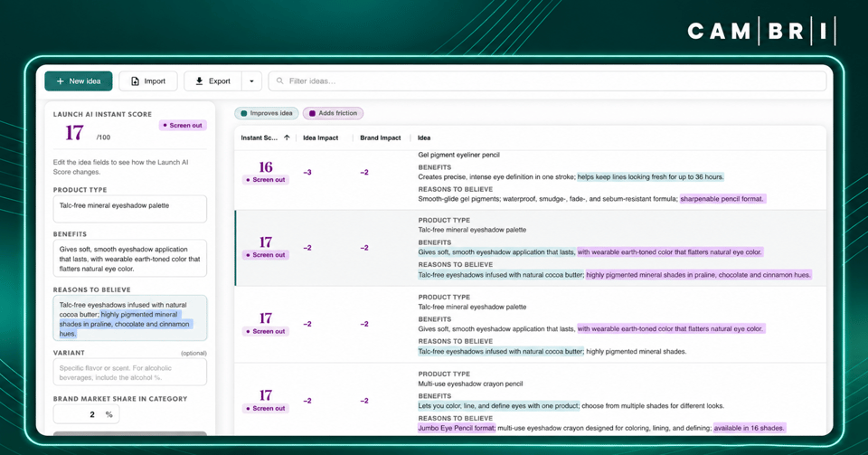Toggle the Adds friction filter chip

(333, 113)
